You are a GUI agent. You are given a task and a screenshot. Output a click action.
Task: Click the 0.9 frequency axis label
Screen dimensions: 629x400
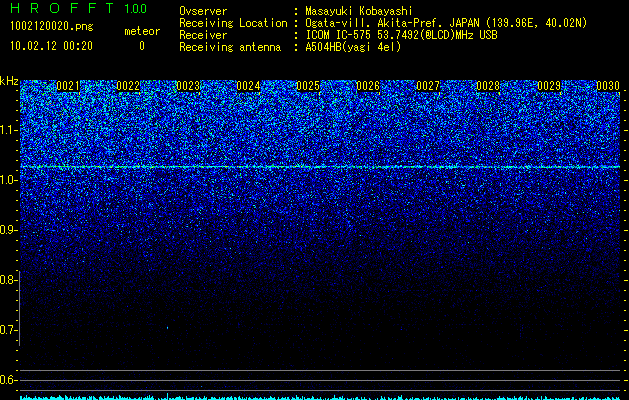coord(7,230)
